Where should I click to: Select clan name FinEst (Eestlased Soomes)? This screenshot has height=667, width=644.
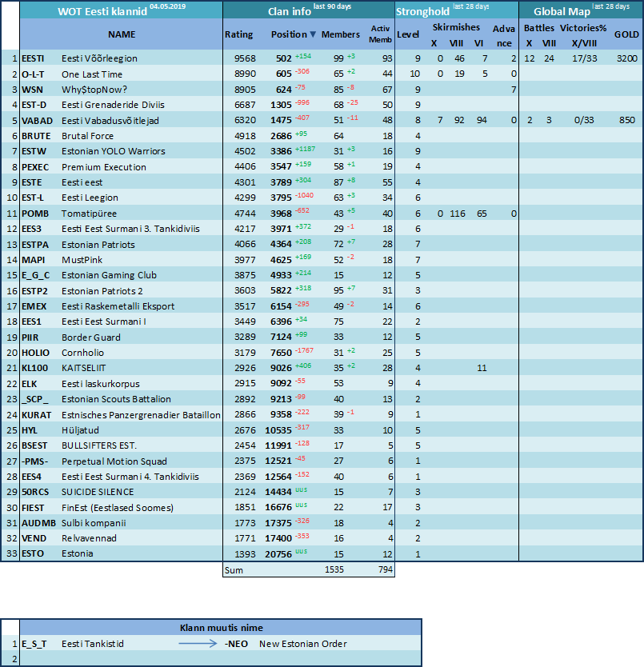[118, 508]
